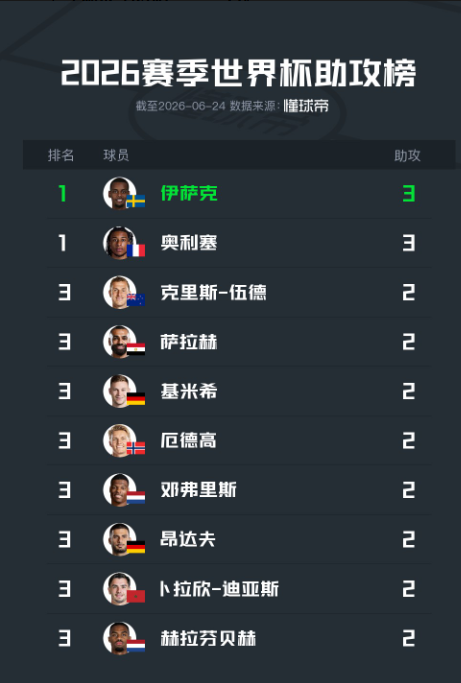
Task: Click the French flag icon beside 奥利塞
Action: click(136, 250)
